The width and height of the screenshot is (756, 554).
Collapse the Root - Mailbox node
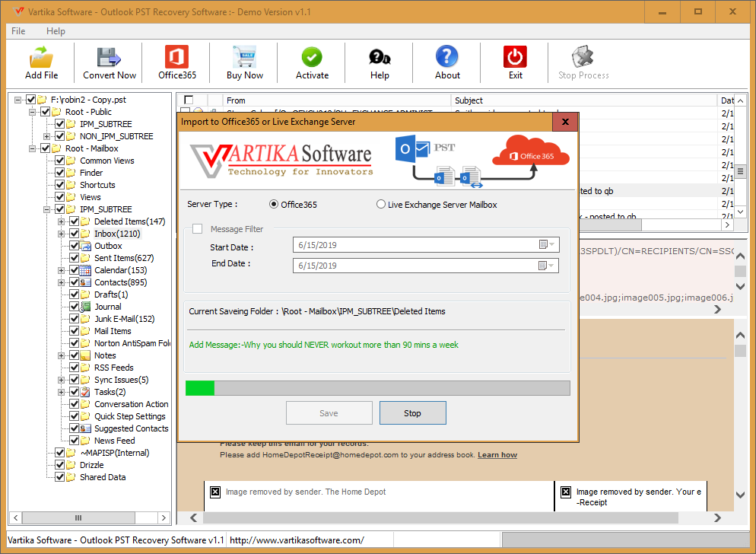click(x=32, y=148)
